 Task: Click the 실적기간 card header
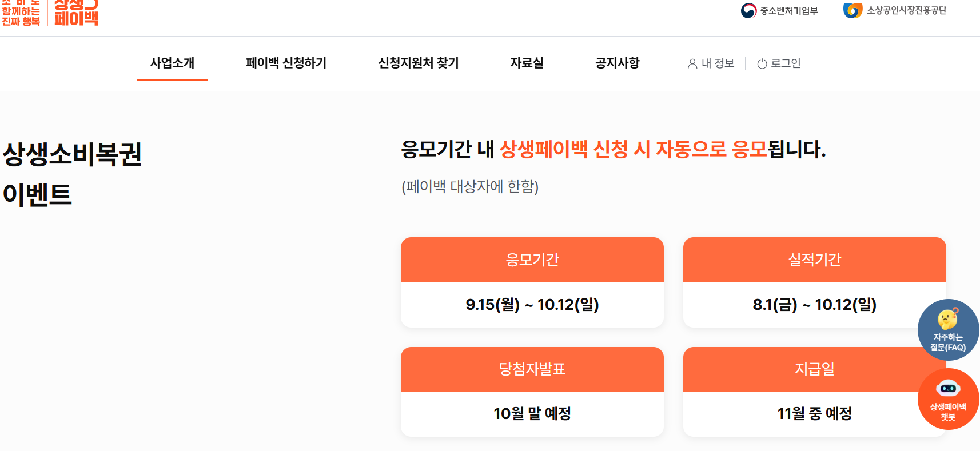[x=814, y=260]
